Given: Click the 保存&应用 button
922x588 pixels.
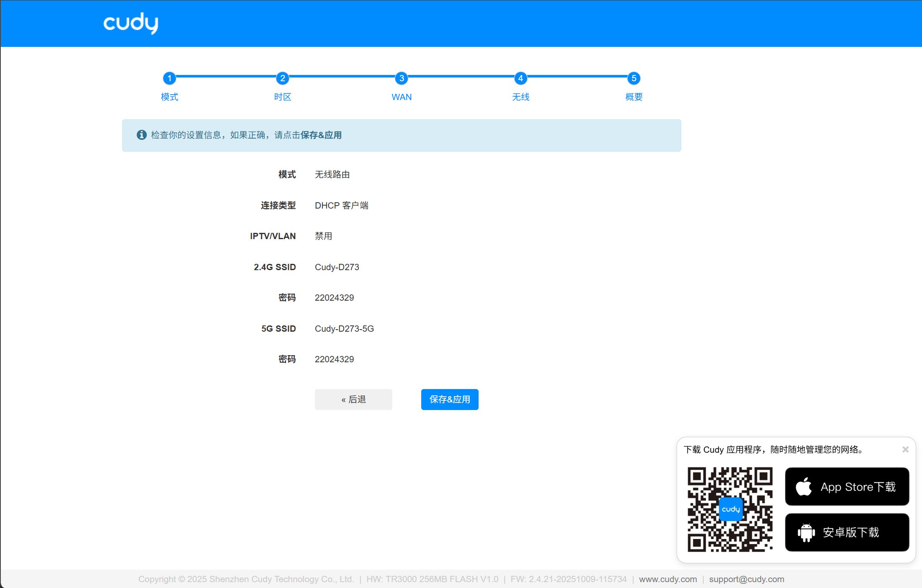Looking at the screenshot, I should (x=450, y=400).
